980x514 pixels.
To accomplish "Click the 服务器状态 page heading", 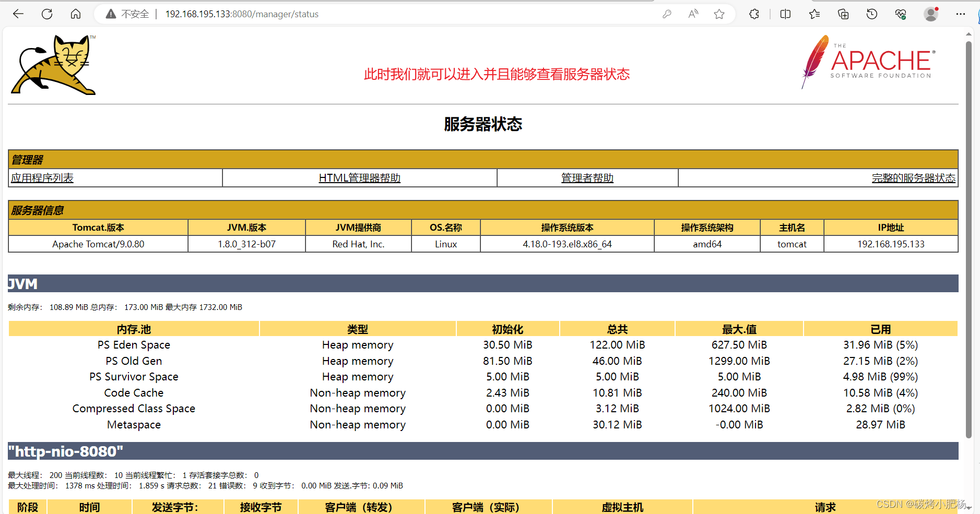I will [483, 124].
